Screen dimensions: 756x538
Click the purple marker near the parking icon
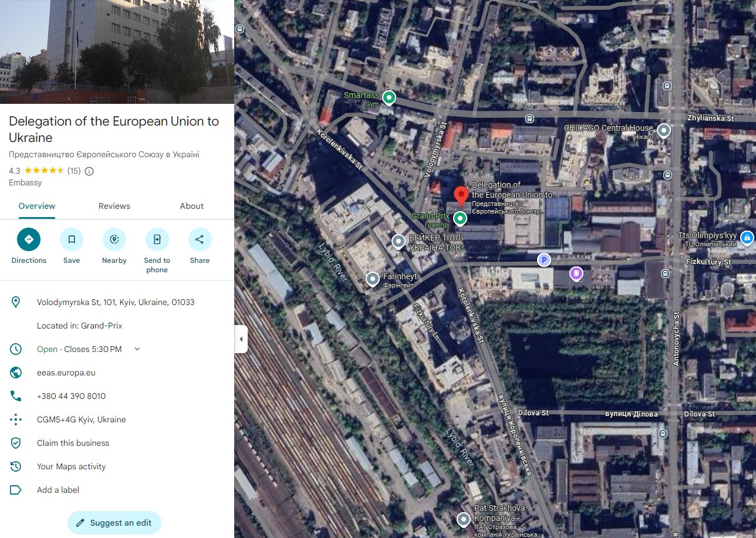576,273
